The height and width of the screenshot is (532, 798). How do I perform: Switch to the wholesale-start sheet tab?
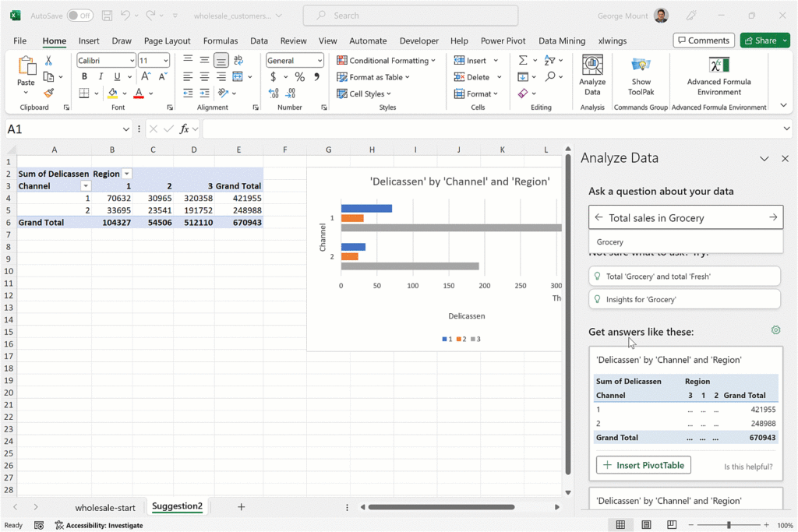(x=105, y=507)
